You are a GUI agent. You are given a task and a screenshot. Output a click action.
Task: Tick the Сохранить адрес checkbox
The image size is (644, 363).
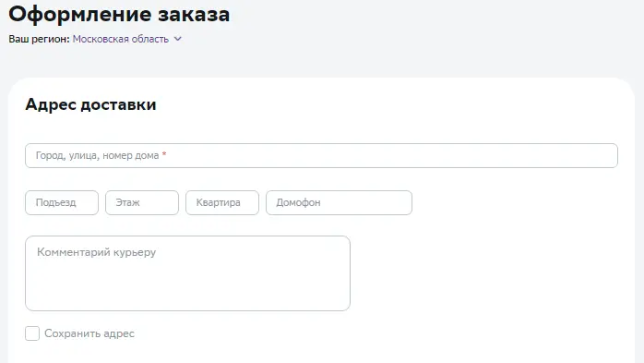coord(32,333)
